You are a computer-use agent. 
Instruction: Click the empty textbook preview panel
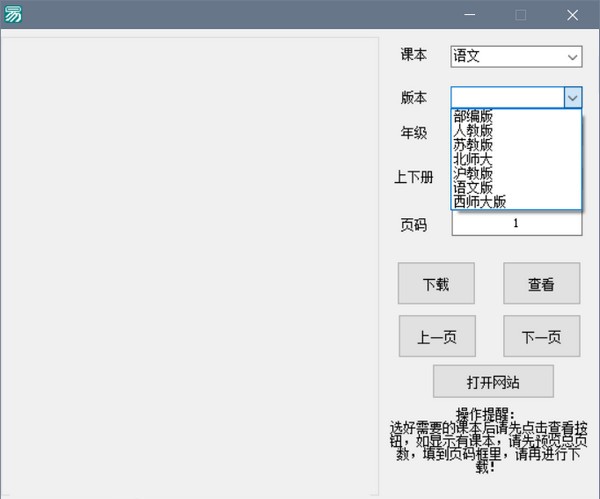(190, 265)
